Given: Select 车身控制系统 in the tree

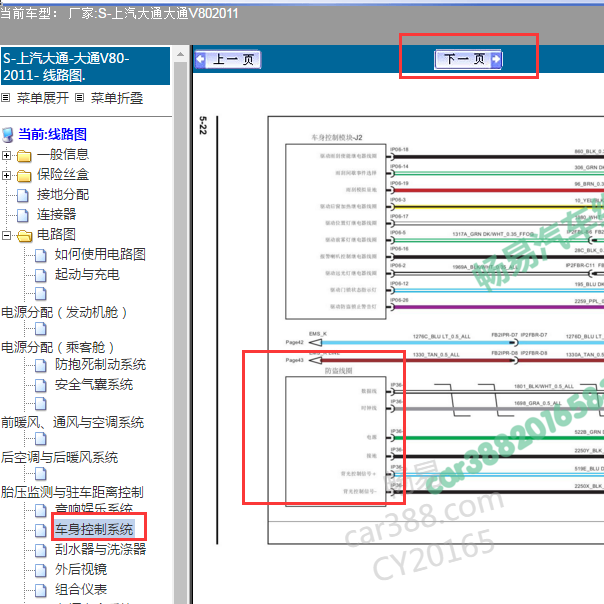Looking at the screenshot, I should [94, 529].
